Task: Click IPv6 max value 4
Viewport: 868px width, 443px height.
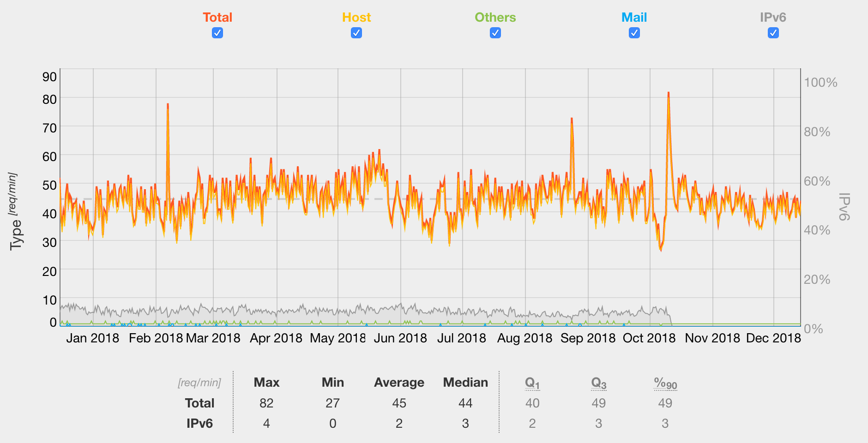Action: coord(266,424)
